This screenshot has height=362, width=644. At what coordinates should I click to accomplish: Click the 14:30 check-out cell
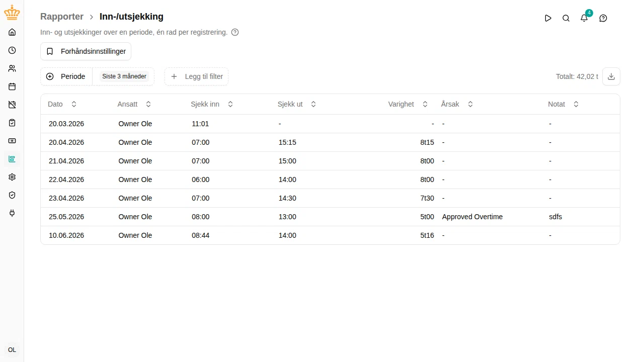coord(287,198)
